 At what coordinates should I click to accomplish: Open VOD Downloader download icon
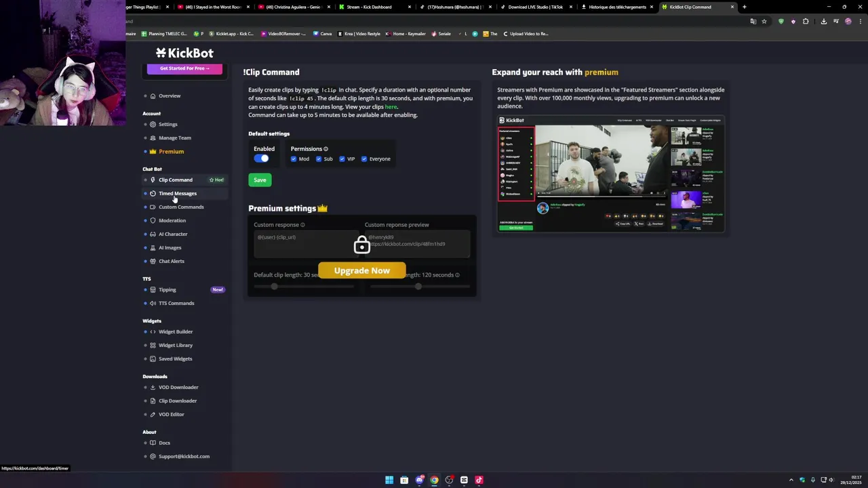[153, 387]
